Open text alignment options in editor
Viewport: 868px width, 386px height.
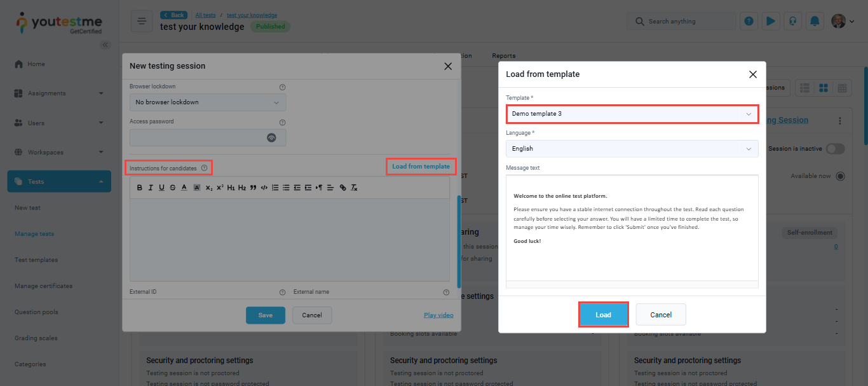click(x=330, y=188)
